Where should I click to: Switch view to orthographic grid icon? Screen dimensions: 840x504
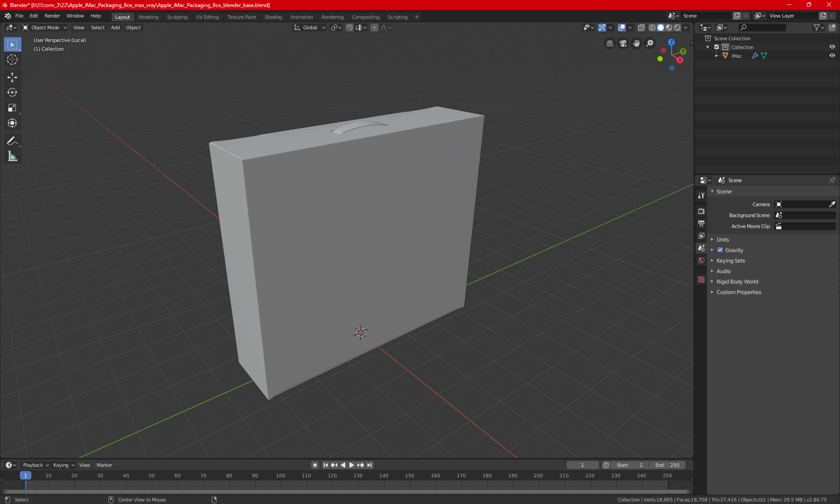609,43
